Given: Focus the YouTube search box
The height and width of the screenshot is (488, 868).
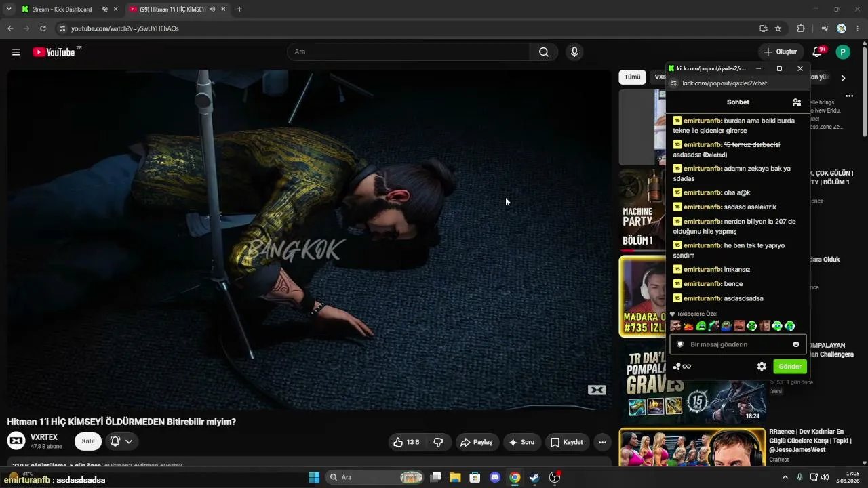Looking at the screenshot, I should coord(408,52).
